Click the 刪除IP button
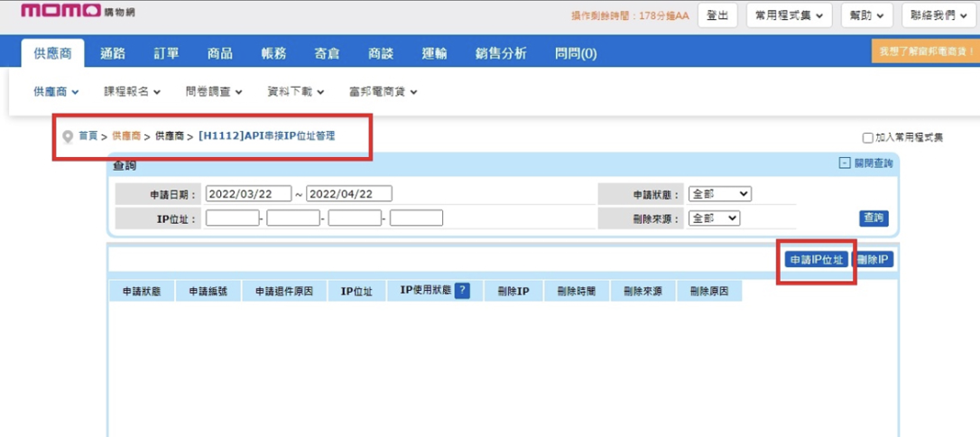 click(x=874, y=260)
